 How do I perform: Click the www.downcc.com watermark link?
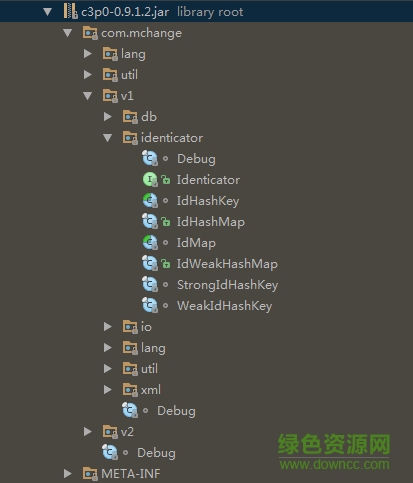(334, 464)
